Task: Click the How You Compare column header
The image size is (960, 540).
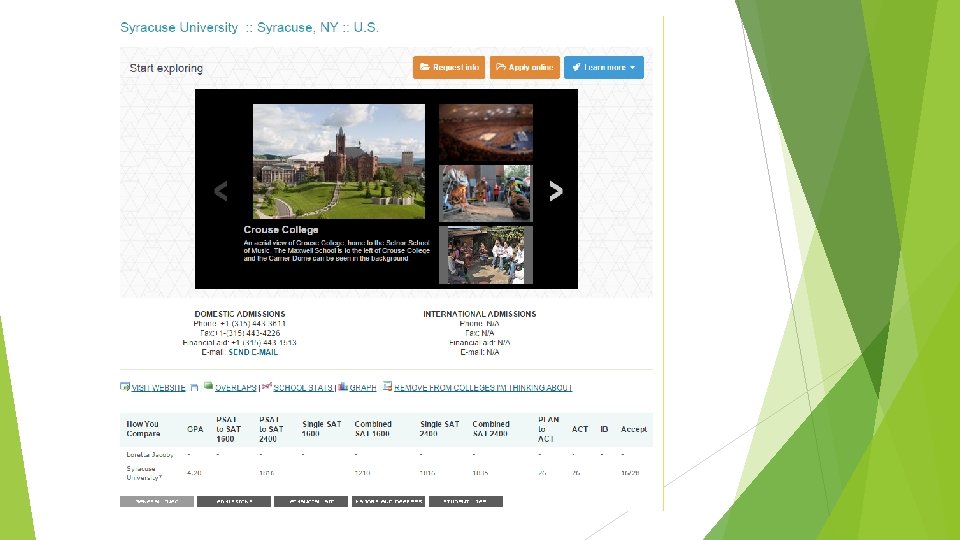Action: click(x=143, y=429)
